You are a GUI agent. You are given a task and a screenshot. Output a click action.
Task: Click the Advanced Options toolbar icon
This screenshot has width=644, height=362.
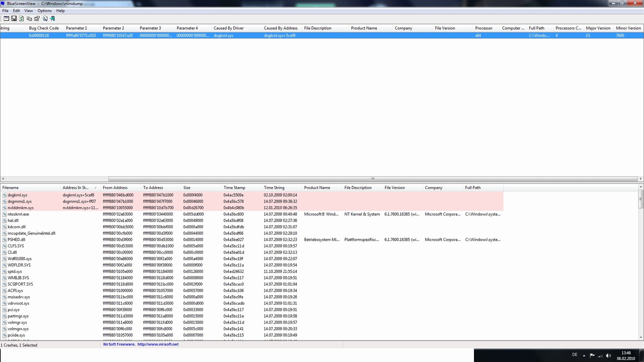pos(6,18)
